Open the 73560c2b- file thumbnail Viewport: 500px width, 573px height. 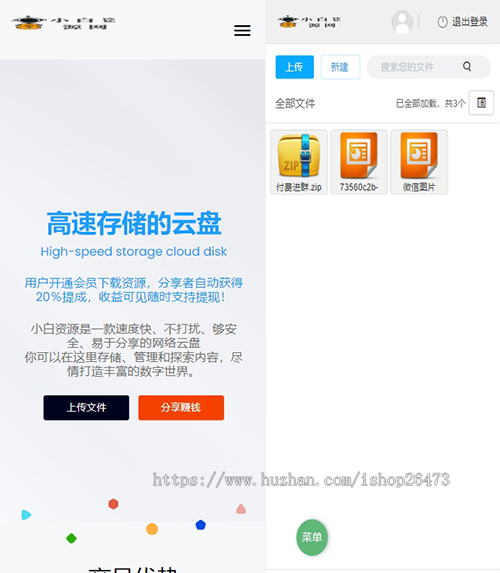[359, 162]
